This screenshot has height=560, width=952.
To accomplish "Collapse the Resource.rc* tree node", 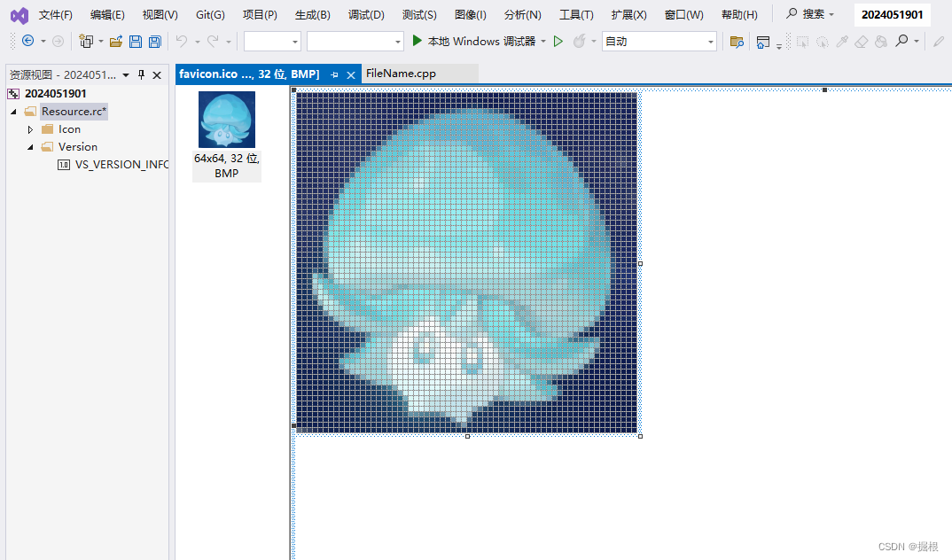I will [x=13, y=112].
